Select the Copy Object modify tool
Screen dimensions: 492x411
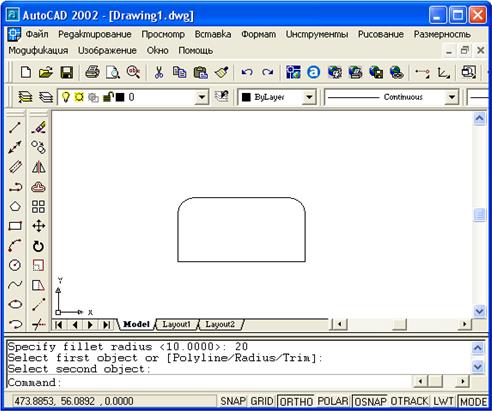39,147
